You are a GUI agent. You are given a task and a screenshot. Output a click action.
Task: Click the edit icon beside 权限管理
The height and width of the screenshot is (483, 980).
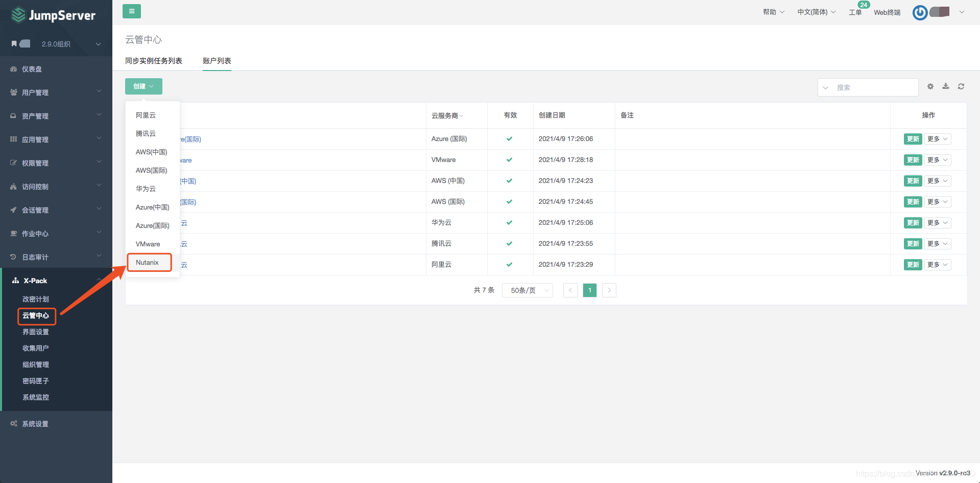click(14, 163)
